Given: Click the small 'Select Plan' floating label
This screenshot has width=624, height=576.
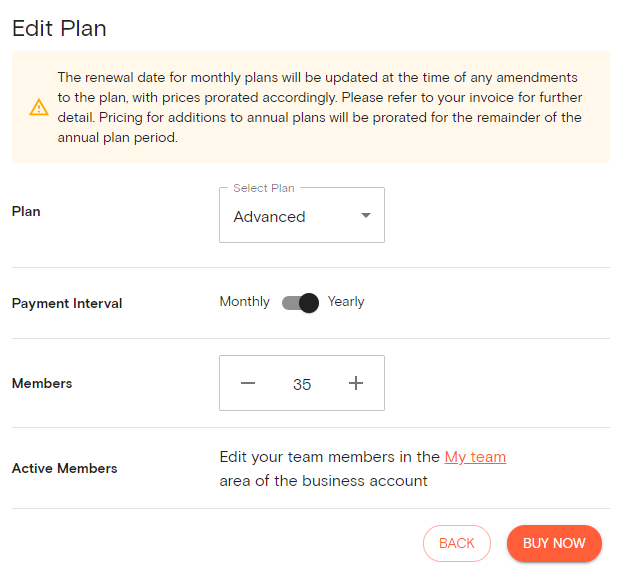Looking at the screenshot, I should coord(264,188).
